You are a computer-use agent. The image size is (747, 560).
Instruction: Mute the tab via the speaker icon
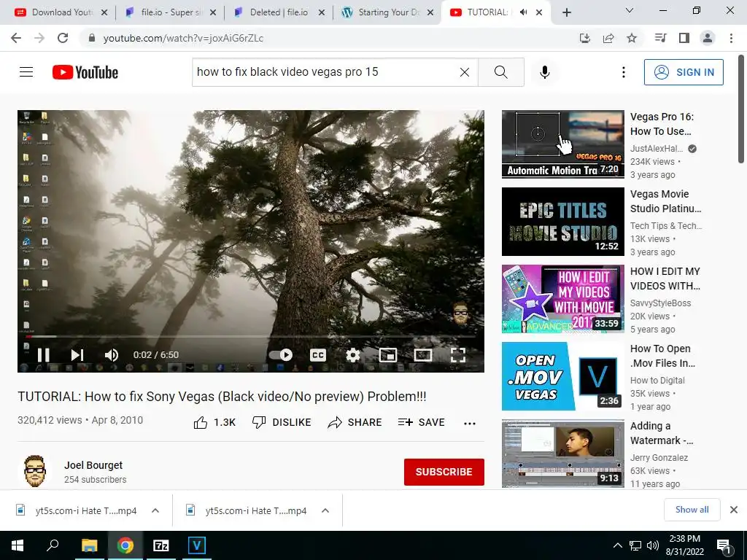tap(524, 12)
